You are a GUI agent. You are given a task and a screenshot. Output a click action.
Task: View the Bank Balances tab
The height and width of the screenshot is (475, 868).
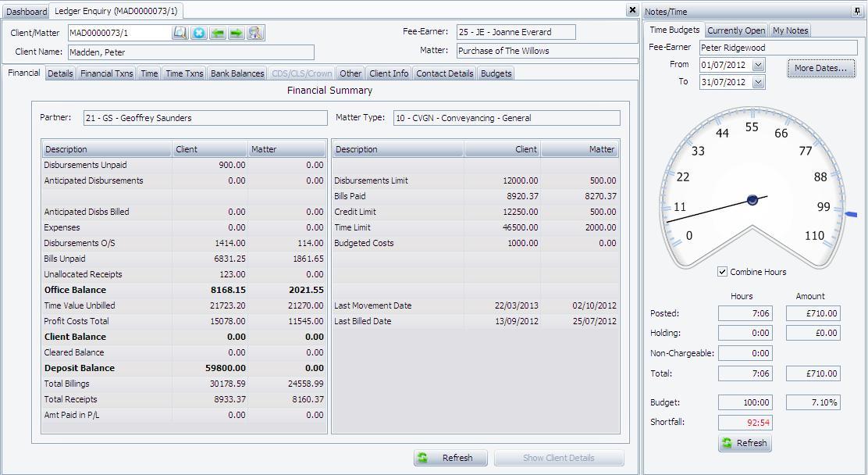click(237, 73)
